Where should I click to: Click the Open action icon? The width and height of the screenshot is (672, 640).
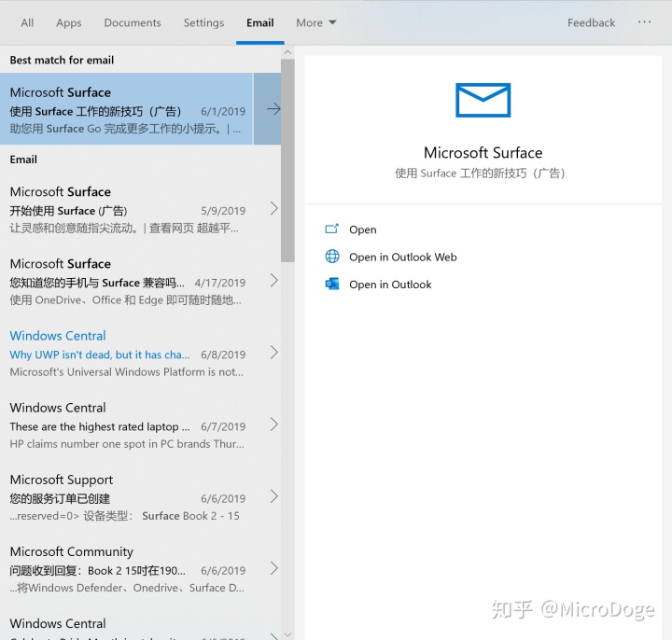click(332, 230)
